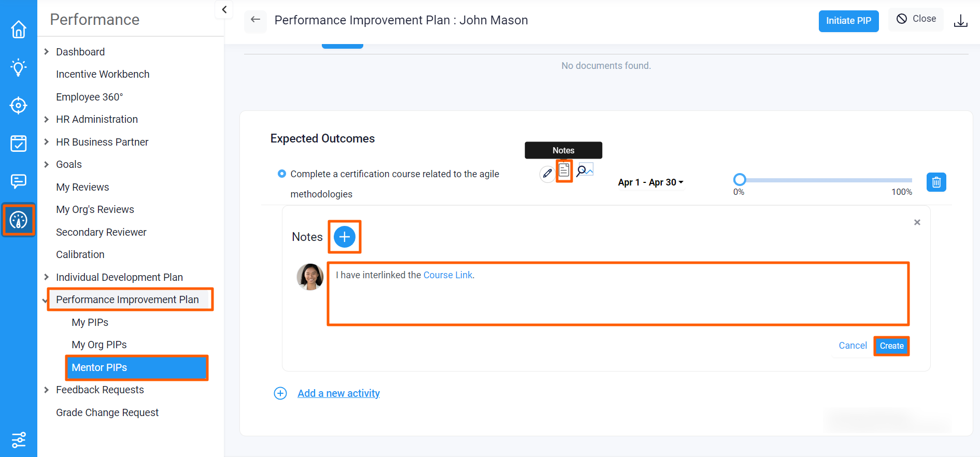The width and height of the screenshot is (980, 457).
Task: Delete the outcome with the trash icon
Action: [936, 182]
